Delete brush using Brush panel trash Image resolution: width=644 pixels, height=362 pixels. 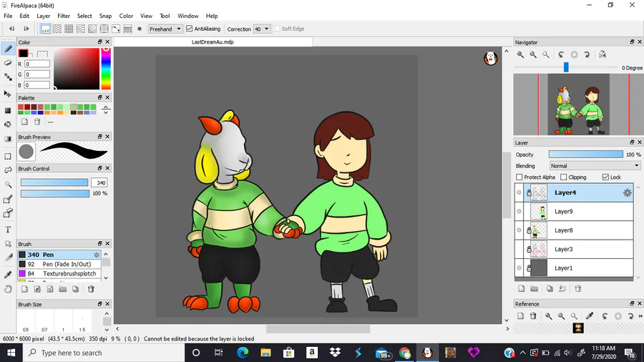[x=91, y=289]
